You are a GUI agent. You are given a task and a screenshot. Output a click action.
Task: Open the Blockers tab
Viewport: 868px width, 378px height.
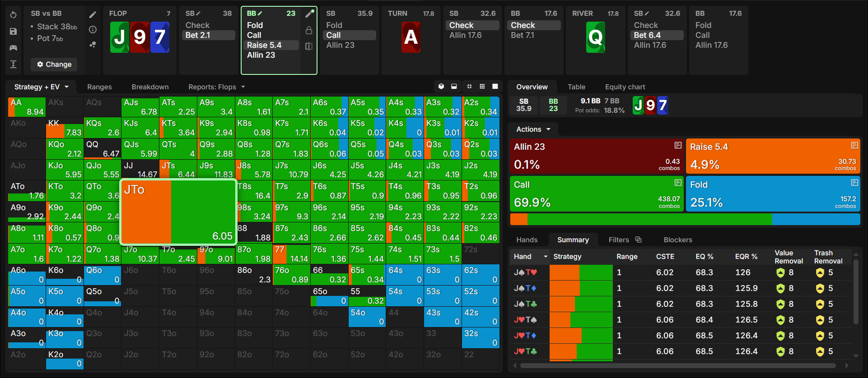677,240
